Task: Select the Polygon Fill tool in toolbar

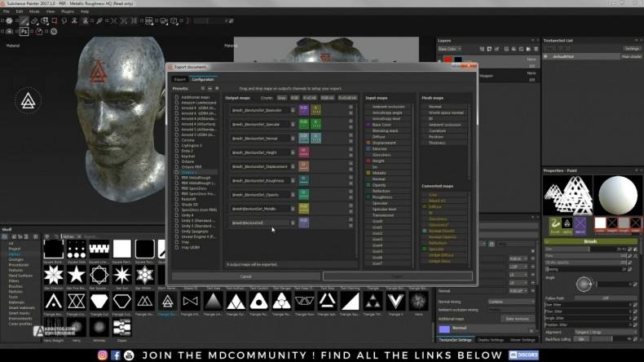Action: coord(55,20)
